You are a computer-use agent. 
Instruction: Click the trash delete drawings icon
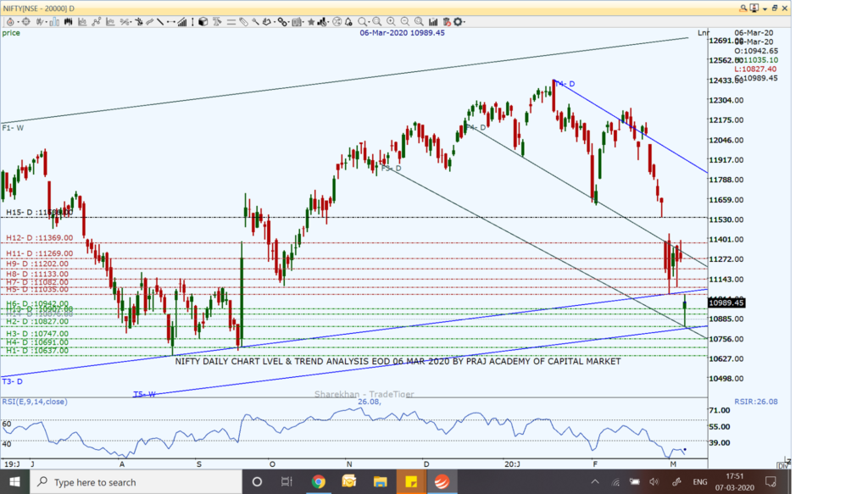[447, 22]
